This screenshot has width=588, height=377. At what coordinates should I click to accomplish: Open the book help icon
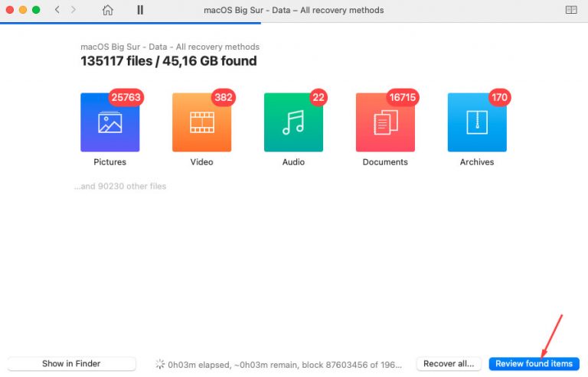click(571, 10)
